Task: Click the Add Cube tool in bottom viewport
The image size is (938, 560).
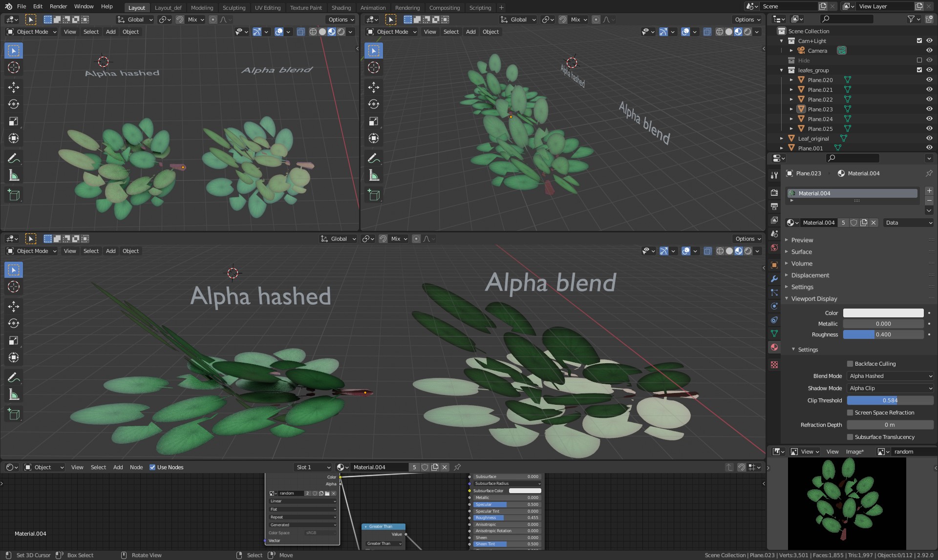Action: pyautogui.click(x=14, y=415)
